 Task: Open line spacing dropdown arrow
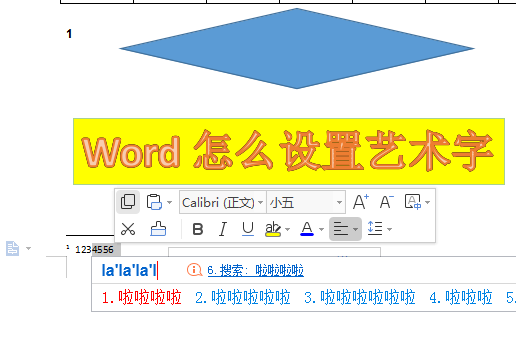pyautogui.click(x=390, y=229)
